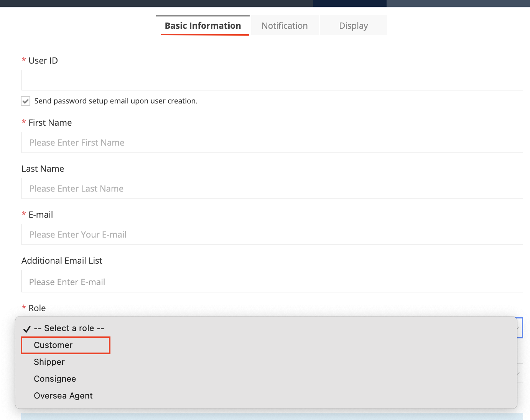Focus the First Name text field
This screenshot has width=530, height=420.
coord(272,143)
